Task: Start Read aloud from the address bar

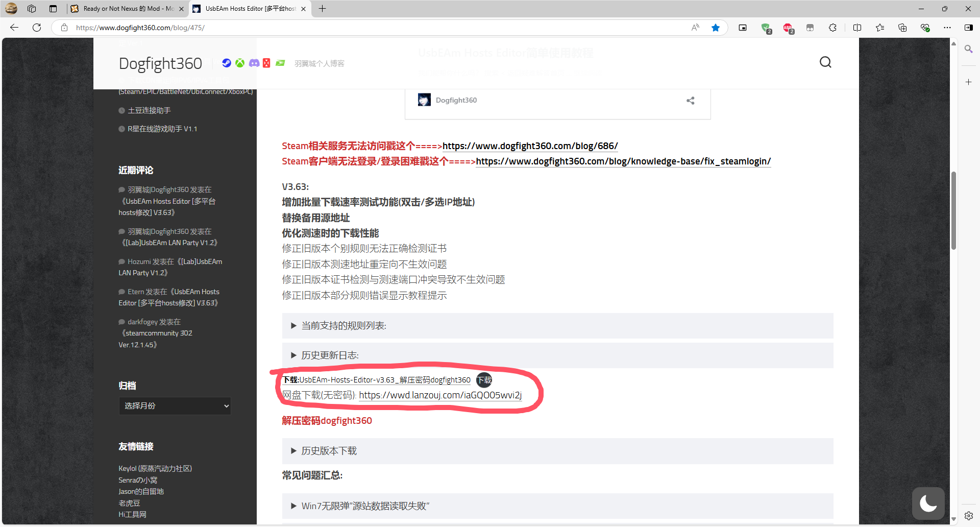Action: pos(695,28)
